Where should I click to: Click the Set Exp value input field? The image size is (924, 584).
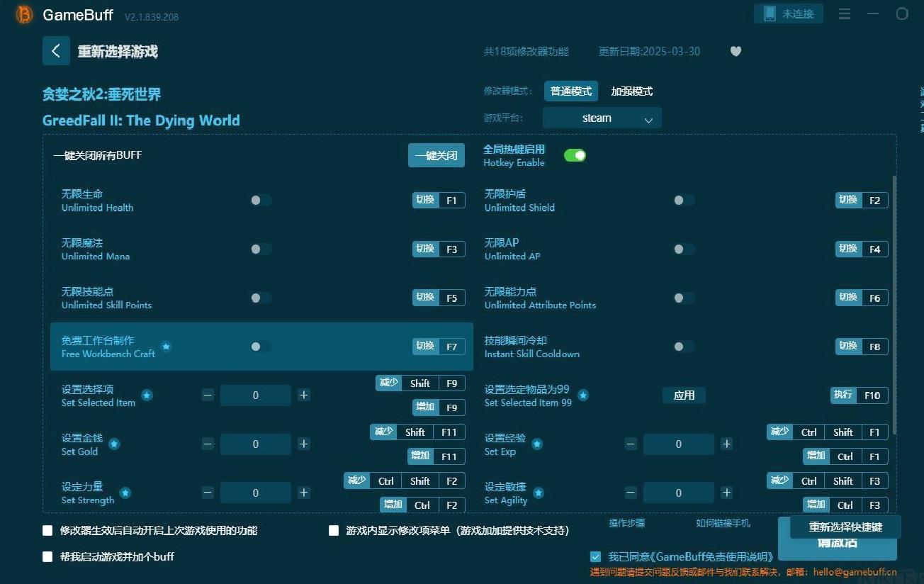click(679, 444)
